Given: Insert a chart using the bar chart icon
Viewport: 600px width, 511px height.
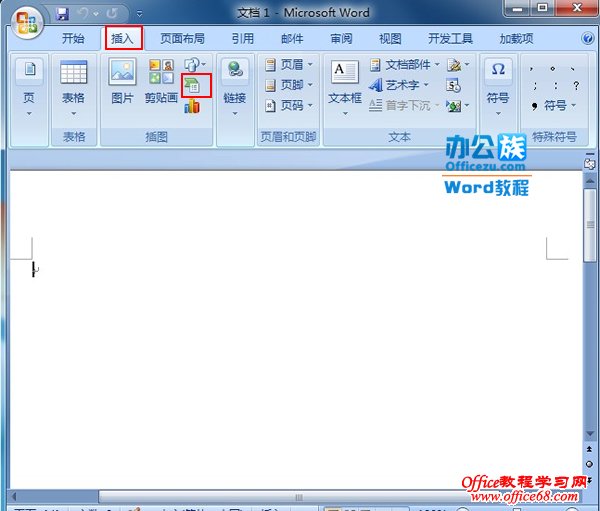Looking at the screenshot, I should 192,106.
